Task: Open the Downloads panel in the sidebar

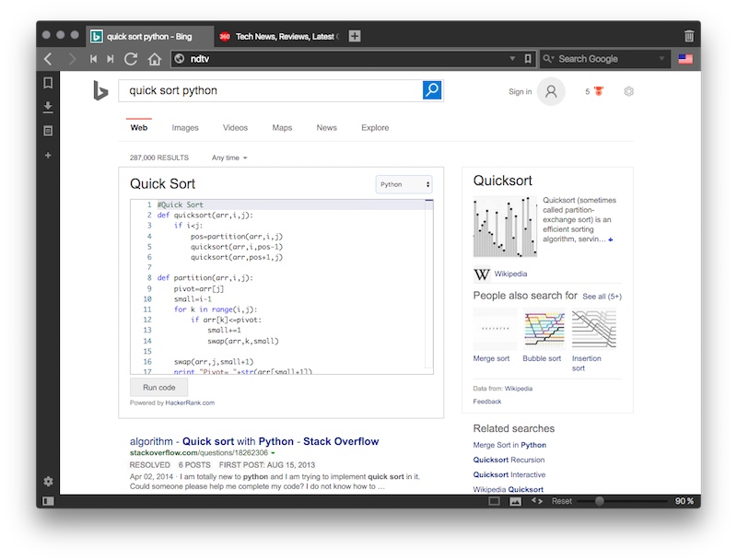Action: tap(48, 106)
